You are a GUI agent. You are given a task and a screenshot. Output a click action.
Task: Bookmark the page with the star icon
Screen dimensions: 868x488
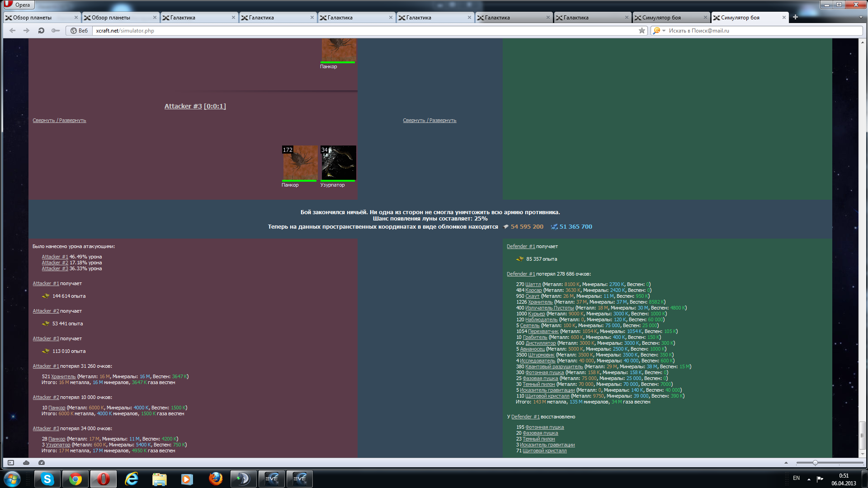pyautogui.click(x=642, y=31)
